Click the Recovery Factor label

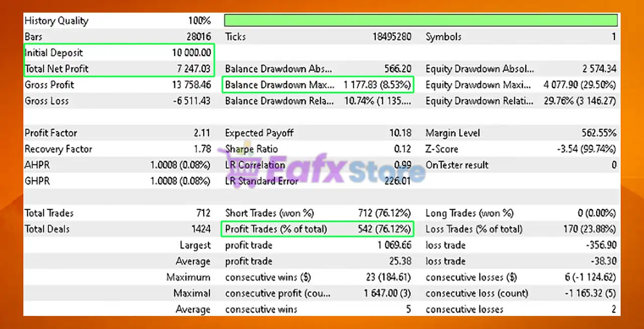[58, 149]
